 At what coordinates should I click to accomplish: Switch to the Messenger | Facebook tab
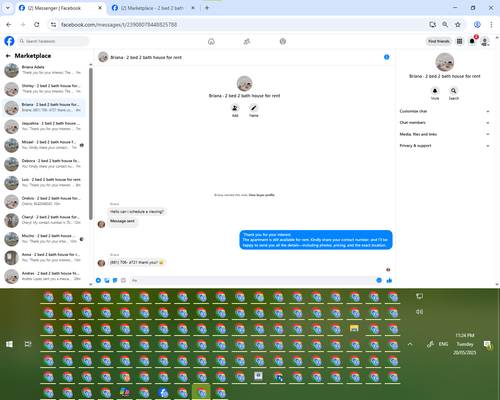tap(61, 8)
